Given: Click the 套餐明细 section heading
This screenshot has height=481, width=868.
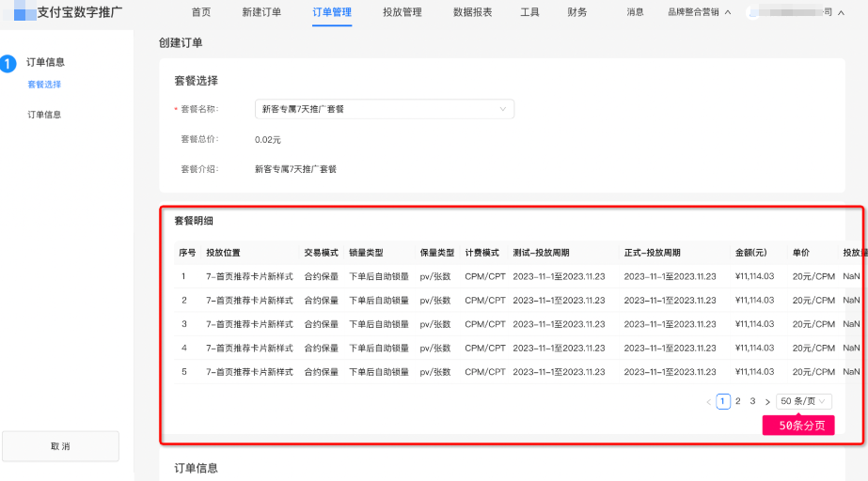Looking at the screenshot, I should (194, 221).
